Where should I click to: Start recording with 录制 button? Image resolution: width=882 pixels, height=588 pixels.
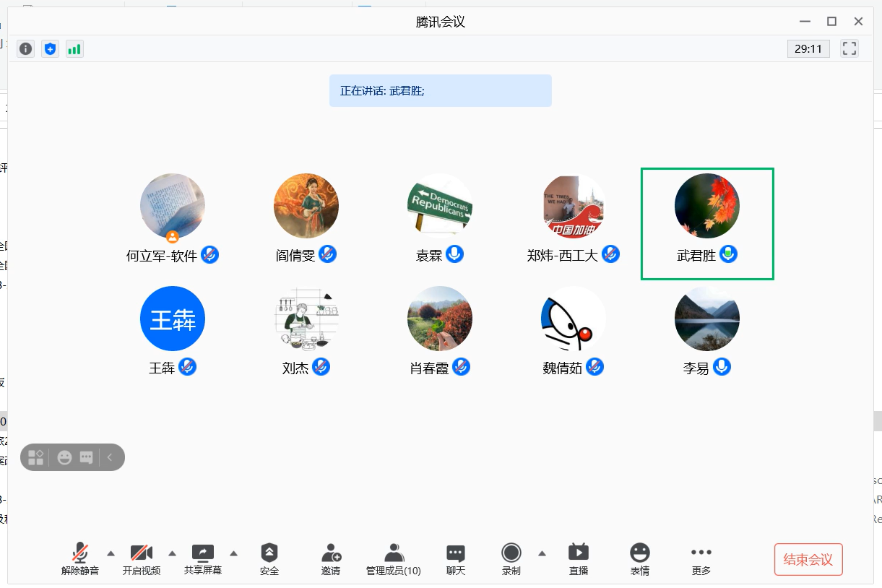(x=511, y=559)
